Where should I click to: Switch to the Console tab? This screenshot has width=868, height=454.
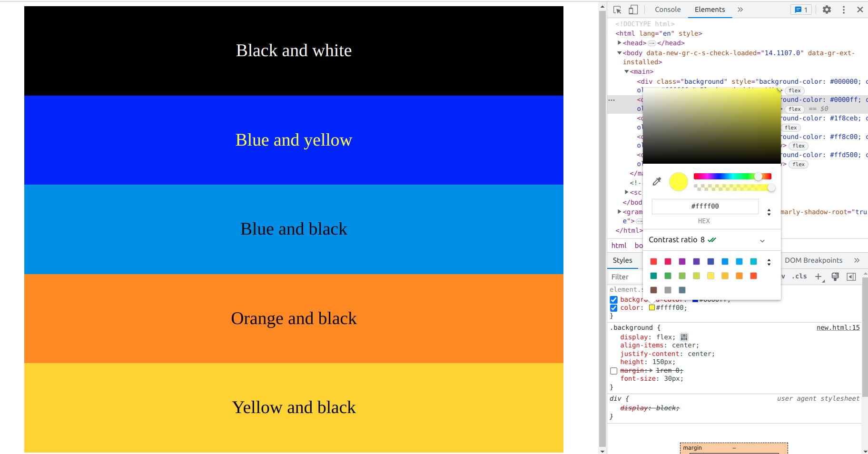(x=667, y=10)
